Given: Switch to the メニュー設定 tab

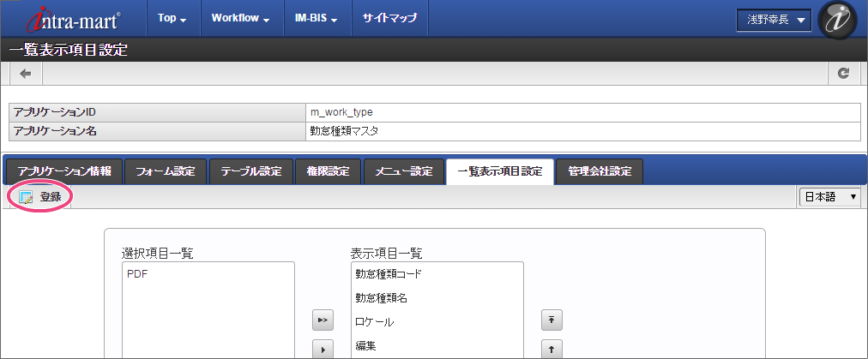Looking at the screenshot, I should click(404, 171).
